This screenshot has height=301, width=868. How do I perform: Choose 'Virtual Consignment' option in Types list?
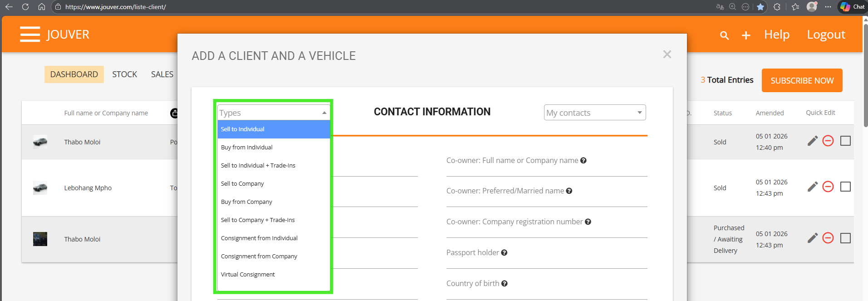coord(248,275)
